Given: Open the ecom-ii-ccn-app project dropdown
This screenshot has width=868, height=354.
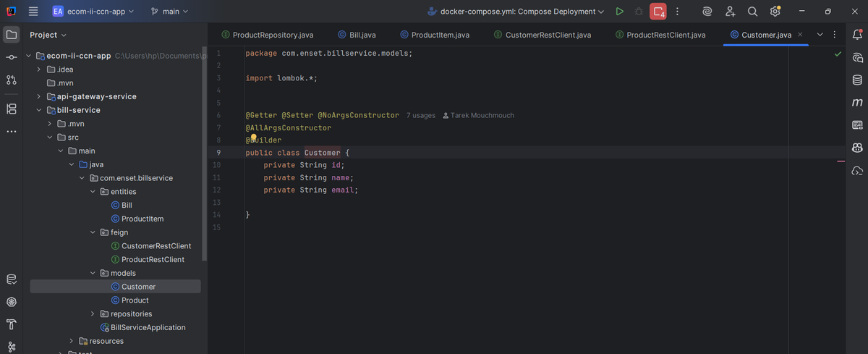Looking at the screenshot, I should click(x=93, y=12).
